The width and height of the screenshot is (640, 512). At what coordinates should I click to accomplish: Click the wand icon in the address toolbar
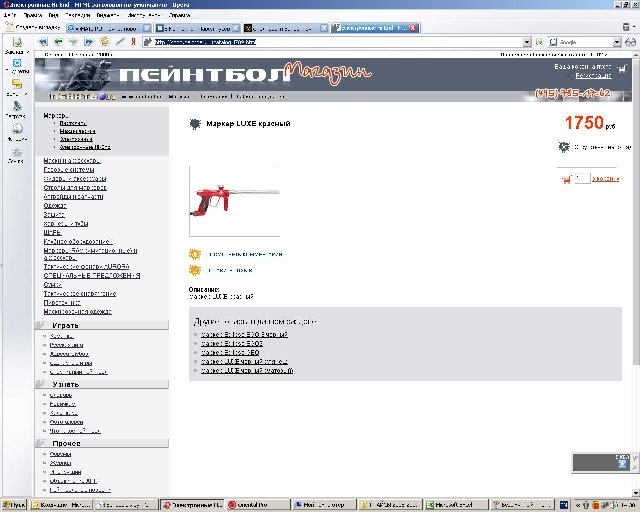coord(120,42)
